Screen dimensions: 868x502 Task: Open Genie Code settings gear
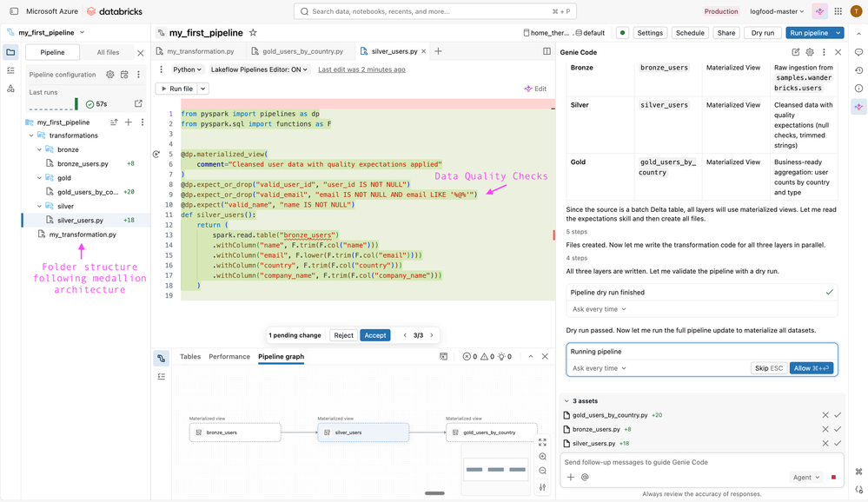[x=810, y=52]
